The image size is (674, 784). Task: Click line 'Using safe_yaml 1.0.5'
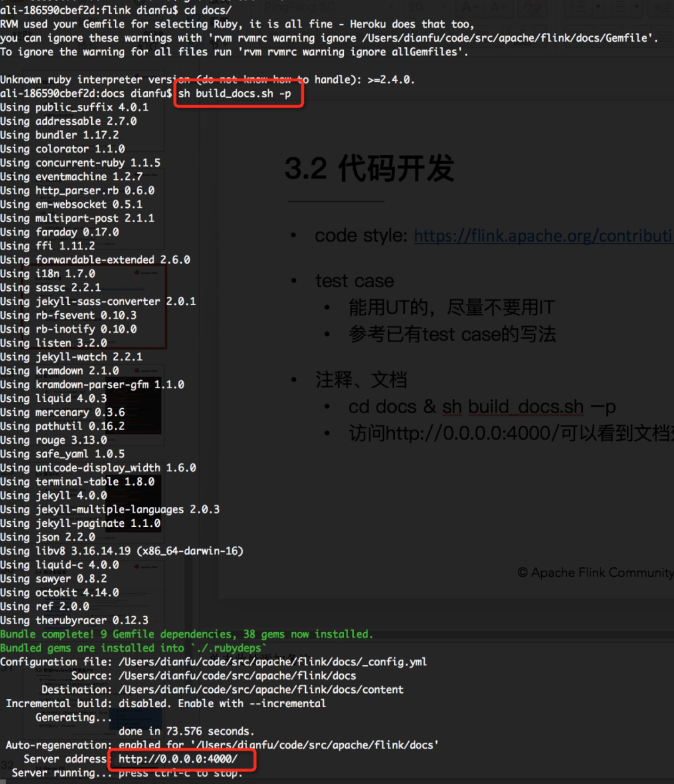tap(62, 454)
